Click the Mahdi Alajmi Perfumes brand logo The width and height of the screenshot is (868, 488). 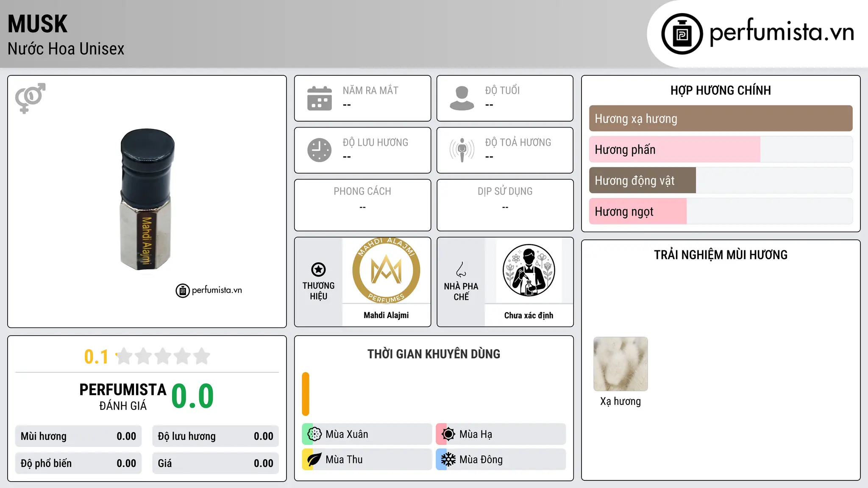[386, 270]
